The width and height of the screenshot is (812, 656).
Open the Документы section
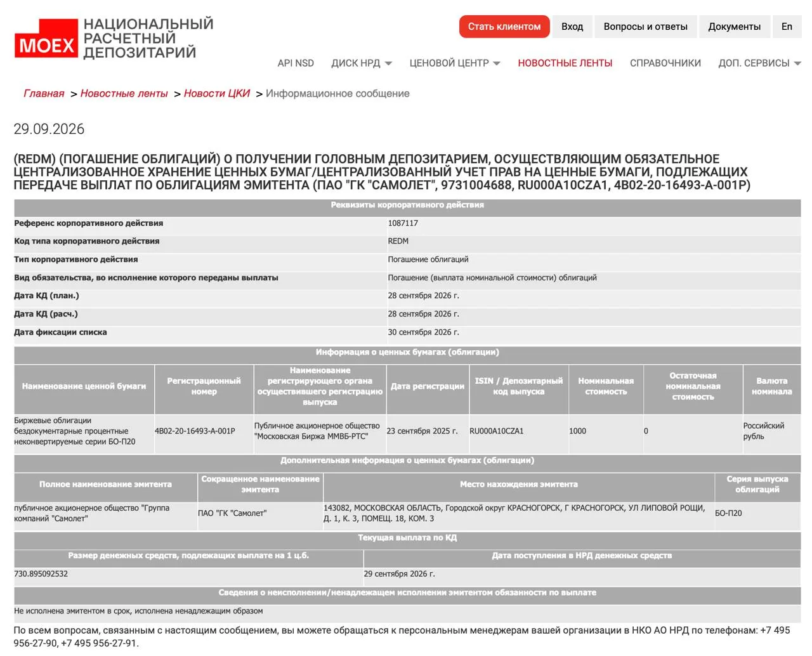coord(734,27)
